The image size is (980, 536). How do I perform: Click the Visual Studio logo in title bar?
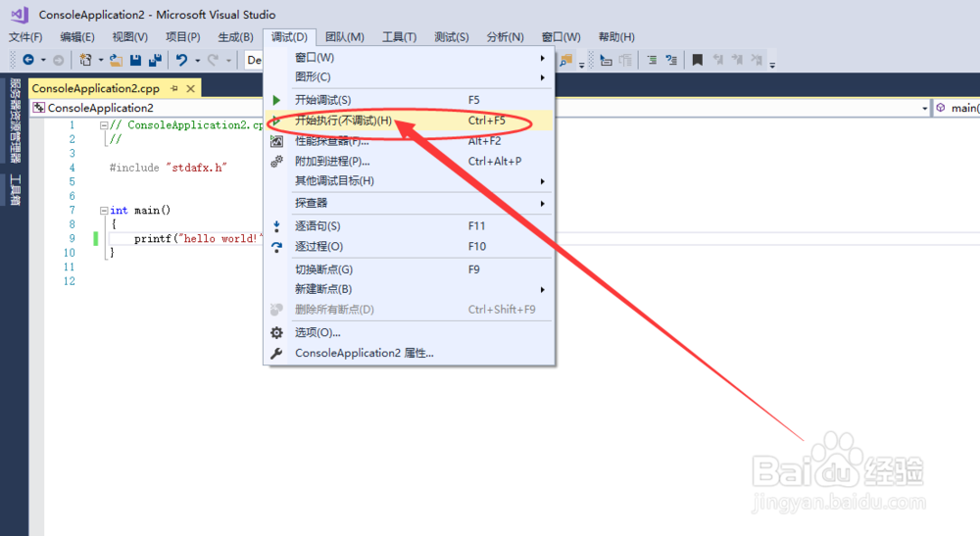click(x=20, y=15)
